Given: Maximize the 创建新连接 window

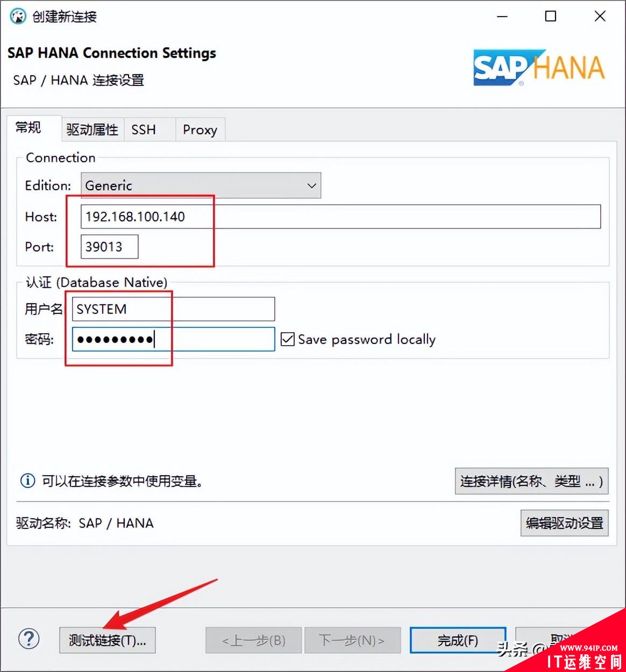Looking at the screenshot, I should (x=551, y=16).
